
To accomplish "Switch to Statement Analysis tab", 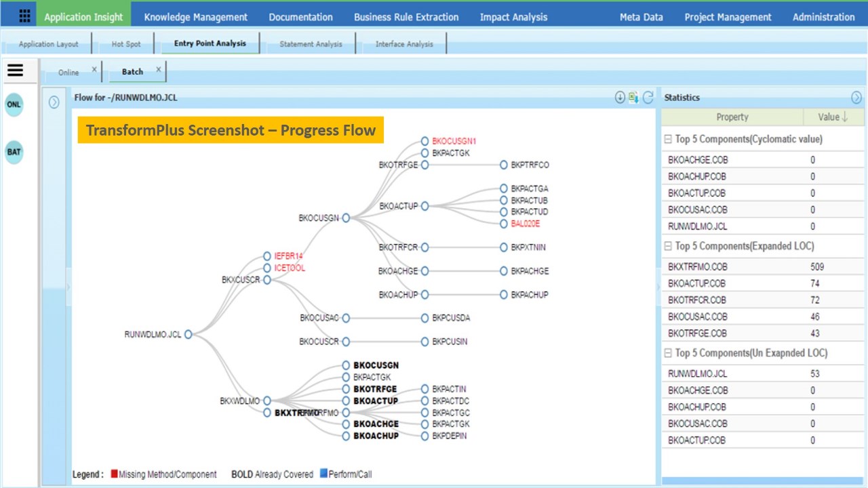I will 311,44.
